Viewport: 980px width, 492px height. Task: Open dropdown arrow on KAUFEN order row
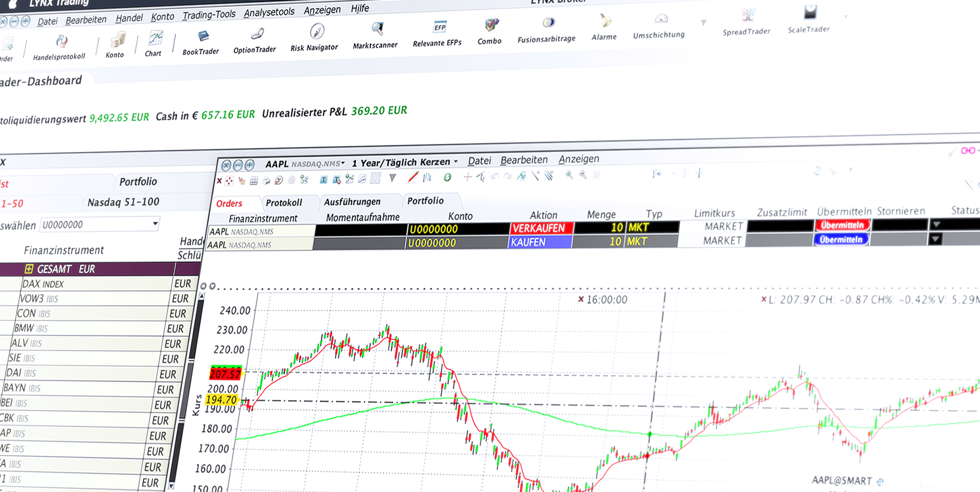[935, 239]
